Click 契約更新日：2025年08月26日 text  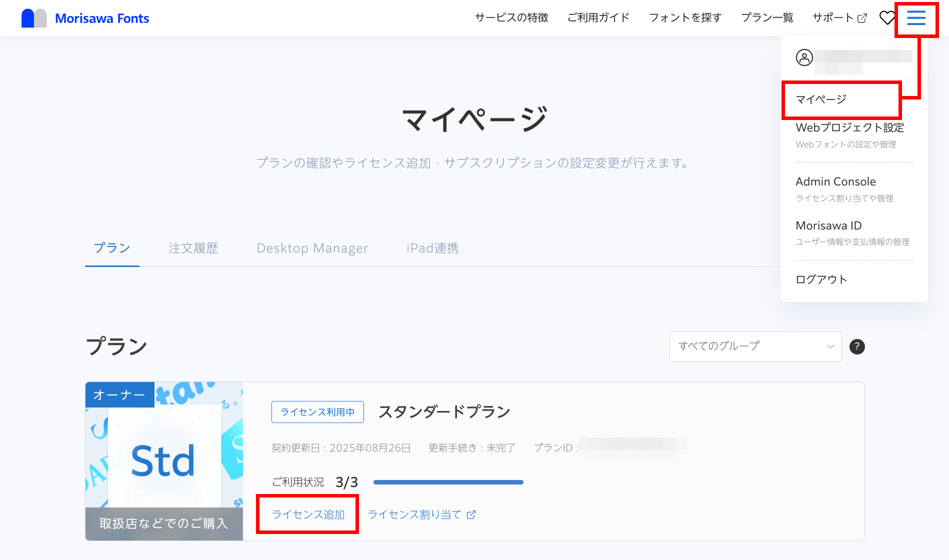tap(341, 448)
